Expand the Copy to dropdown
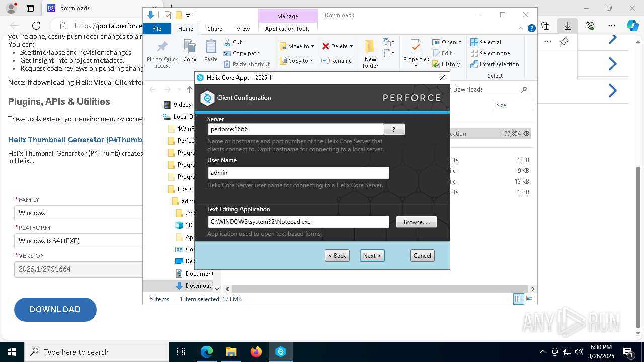Image resolution: width=644 pixels, height=362 pixels. pyautogui.click(x=312, y=61)
